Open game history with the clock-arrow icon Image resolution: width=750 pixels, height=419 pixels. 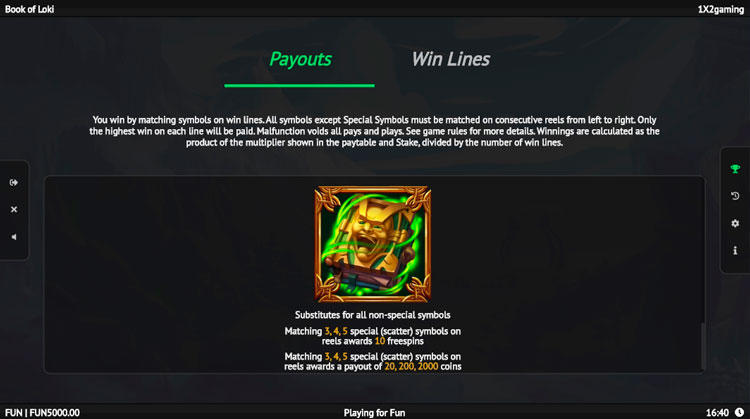point(735,196)
